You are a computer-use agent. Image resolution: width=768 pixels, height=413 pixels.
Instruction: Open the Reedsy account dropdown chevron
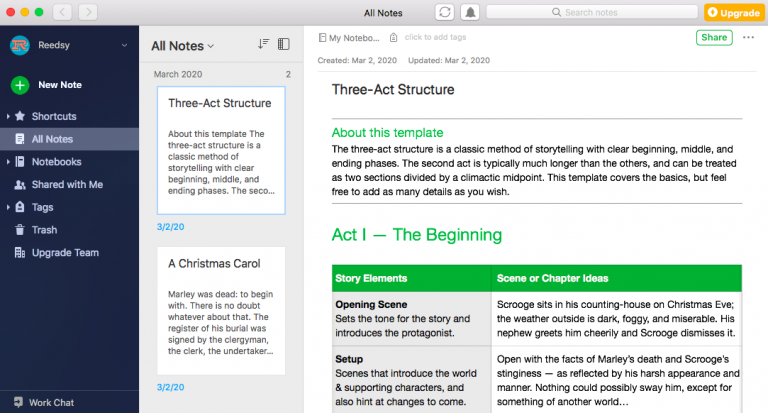[124, 45]
